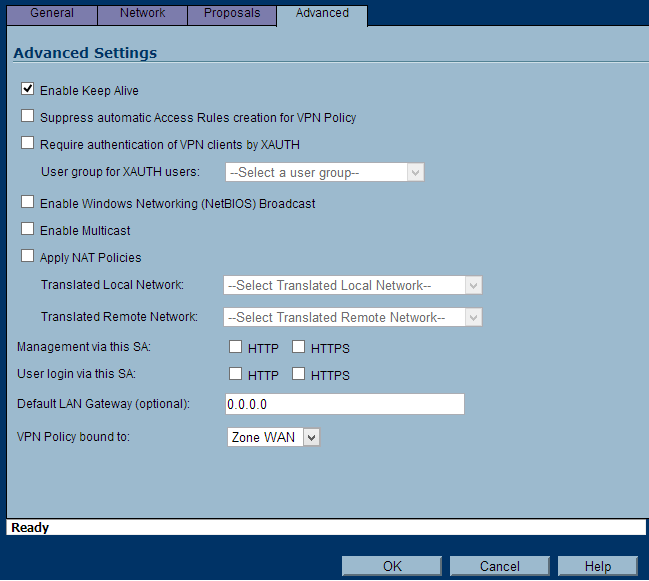This screenshot has height=581, width=649.
Task: Click the OK button
Action: pos(392,566)
